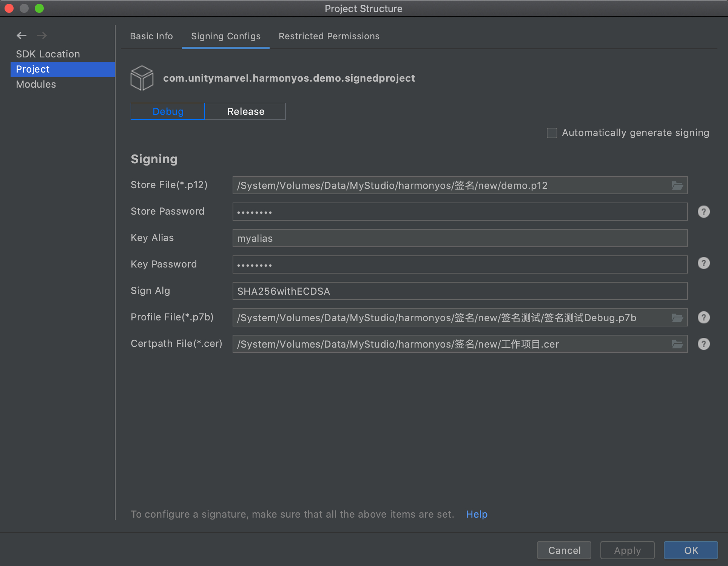Open the Restricted Permissions tab
728x566 pixels.
pos(329,36)
